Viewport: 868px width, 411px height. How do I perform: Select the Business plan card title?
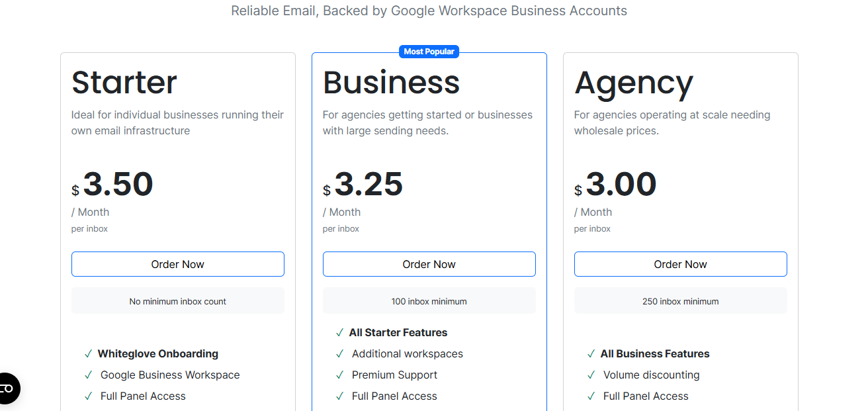pyautogui.click(x=391, y=82)
